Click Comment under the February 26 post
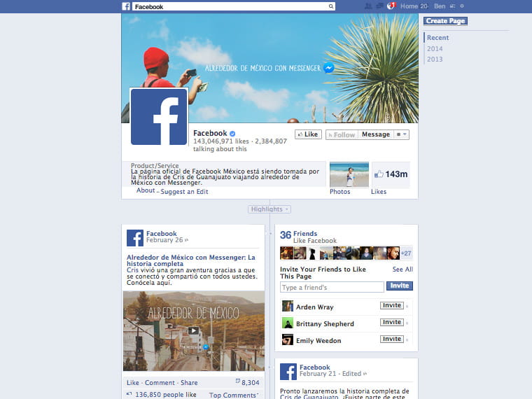 (160, 383)
